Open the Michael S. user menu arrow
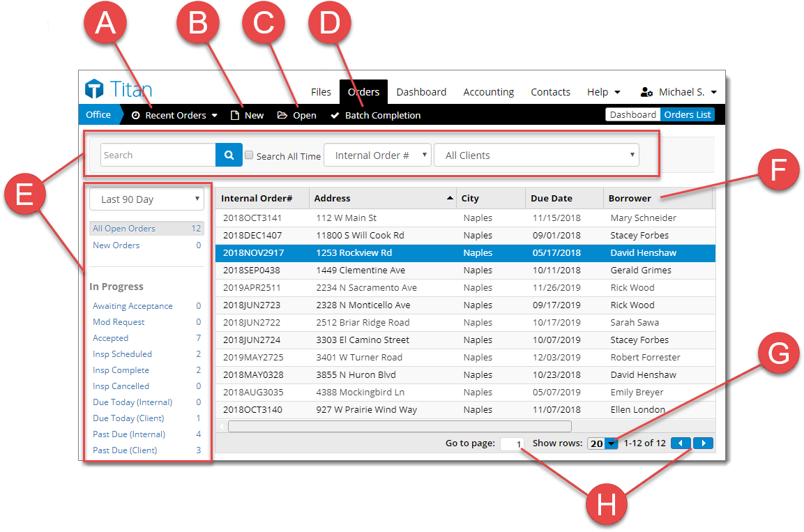This screenshot has width=804, height=532. pos(714,92)
